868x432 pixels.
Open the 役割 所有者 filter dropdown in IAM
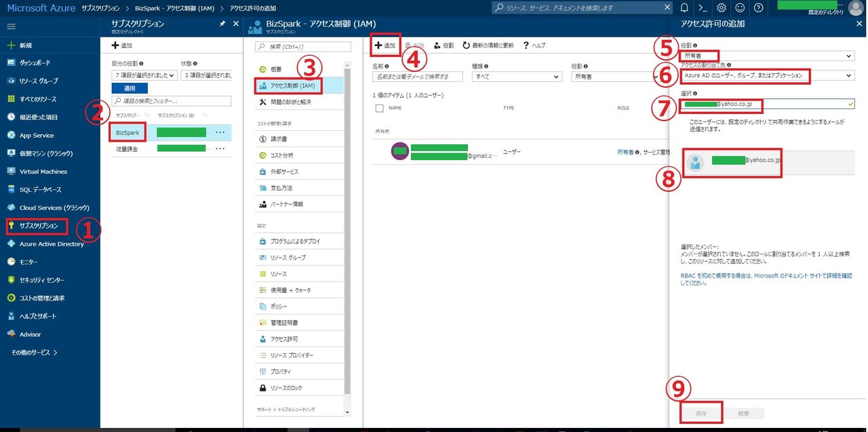616,77
